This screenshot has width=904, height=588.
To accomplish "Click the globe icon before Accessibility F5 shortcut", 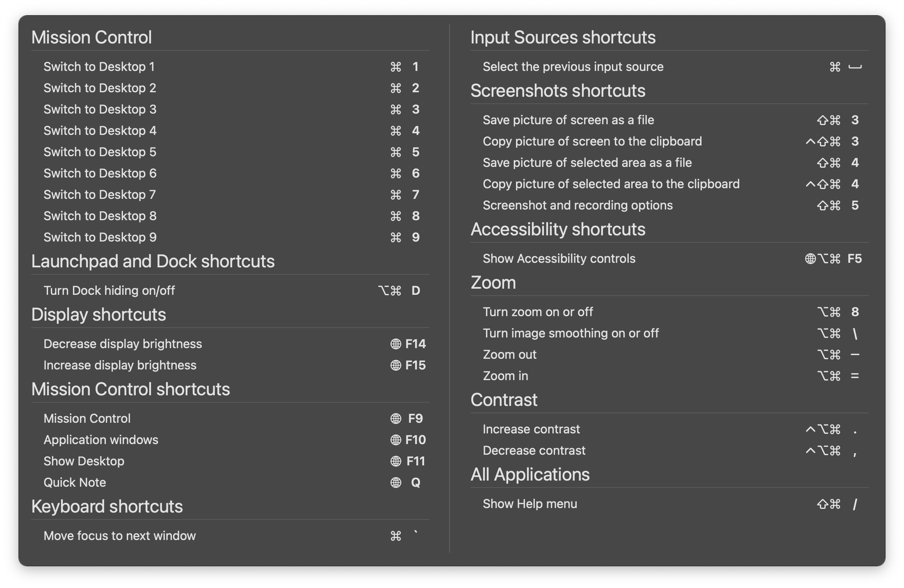I will pos(810,258).
